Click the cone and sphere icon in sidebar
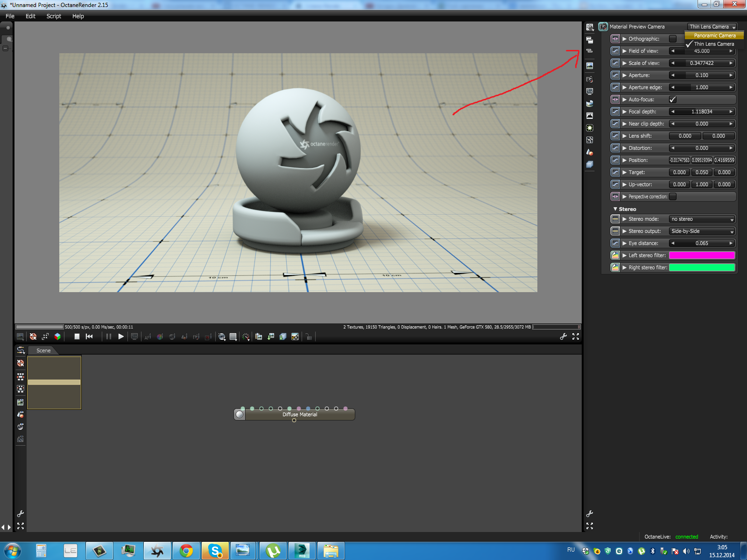 [590, 152]
